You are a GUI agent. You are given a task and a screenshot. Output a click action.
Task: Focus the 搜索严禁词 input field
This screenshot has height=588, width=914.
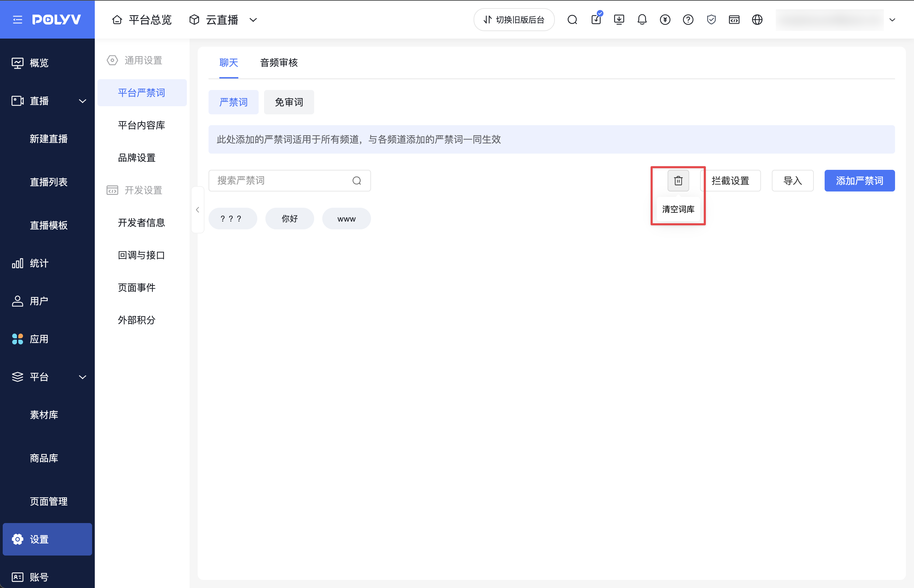tap(289, 181)
